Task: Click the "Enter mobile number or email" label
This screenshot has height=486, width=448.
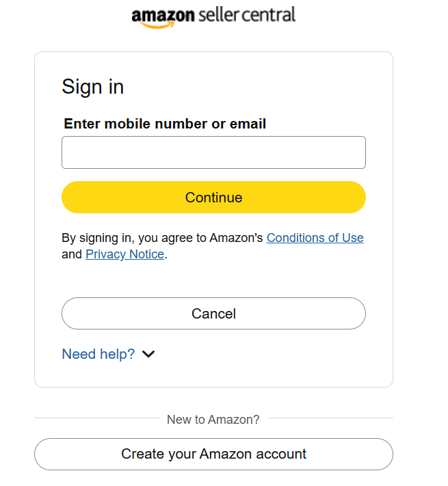Action: 165,124
